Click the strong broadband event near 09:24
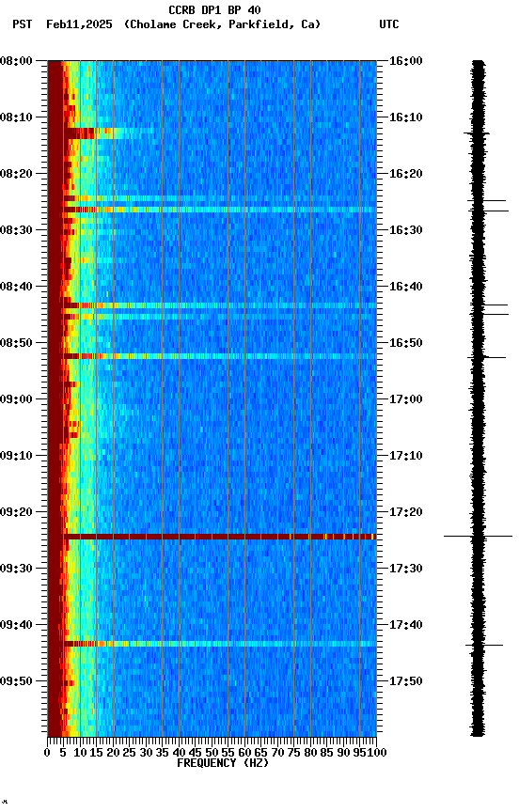Screen dimensions: 519x812 (220, 537)
